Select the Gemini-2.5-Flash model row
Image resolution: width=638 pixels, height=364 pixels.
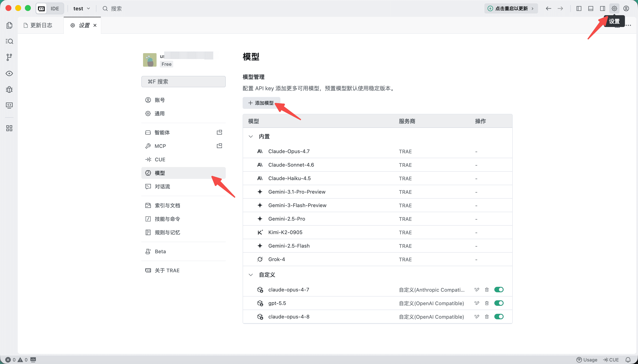(377, 246)
